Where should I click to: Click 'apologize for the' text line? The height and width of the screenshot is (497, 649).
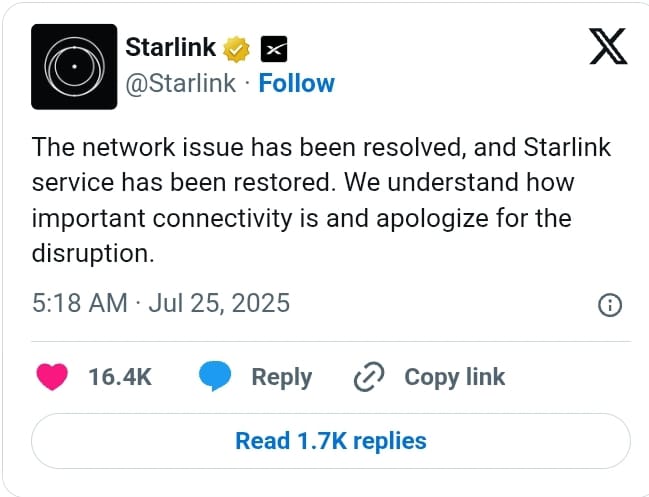(474, 218)
